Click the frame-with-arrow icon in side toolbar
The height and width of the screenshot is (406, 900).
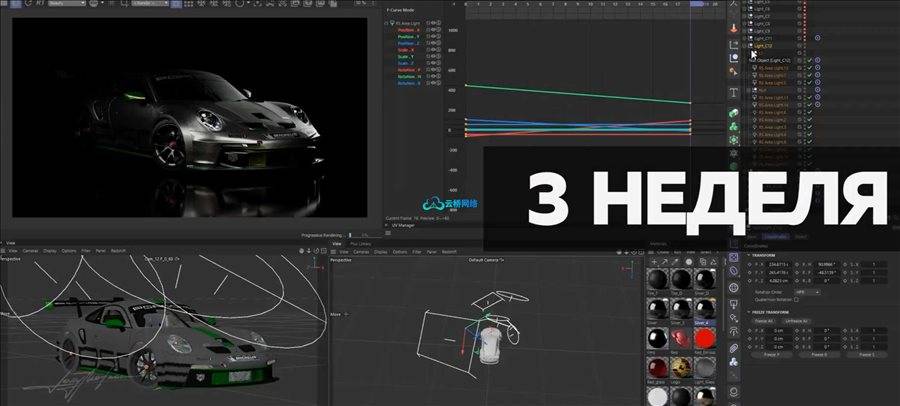734,45
